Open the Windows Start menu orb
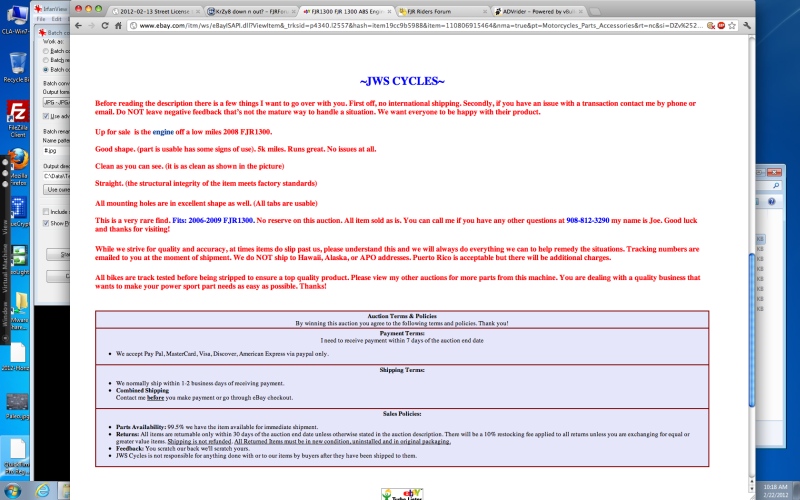 click(x=12, y=491)
